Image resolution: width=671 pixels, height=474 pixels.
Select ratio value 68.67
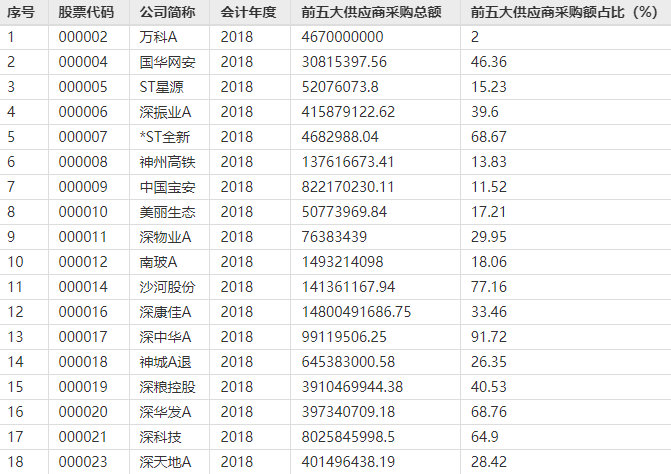pos(489,137)
